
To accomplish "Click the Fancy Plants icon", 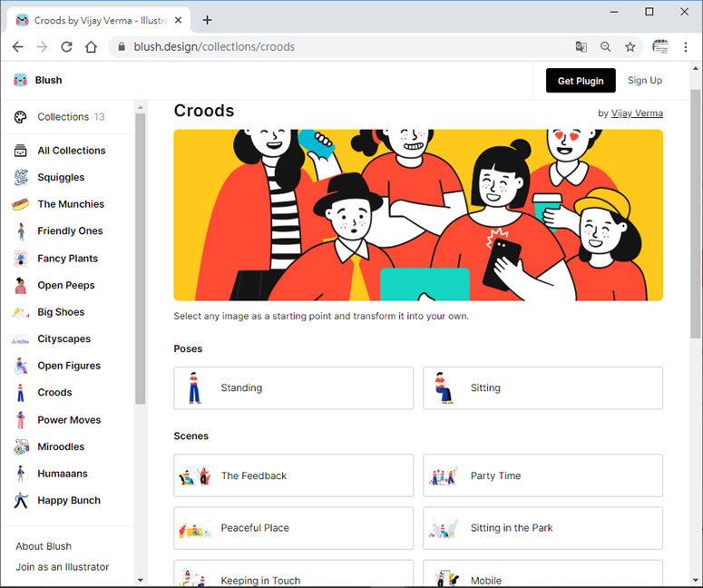I will click(x=21, y=259).
